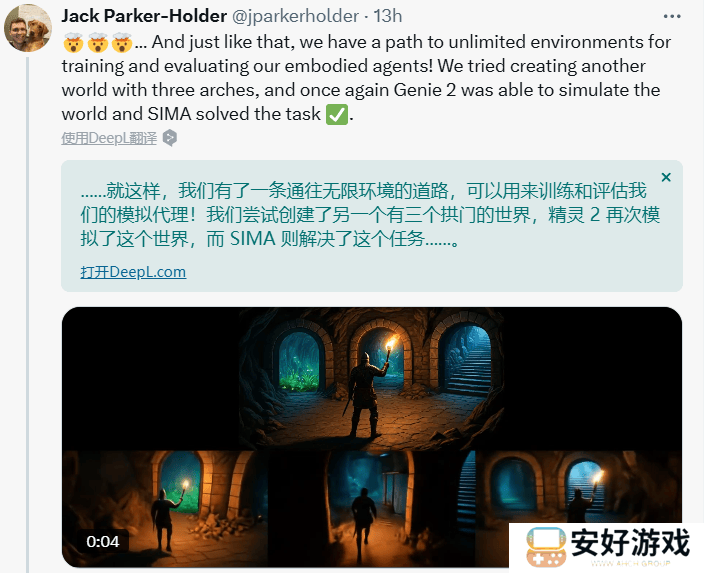Click the bottom-right staircase arch clip
This screenshot has width=709, height=573.
pos(578,487)
